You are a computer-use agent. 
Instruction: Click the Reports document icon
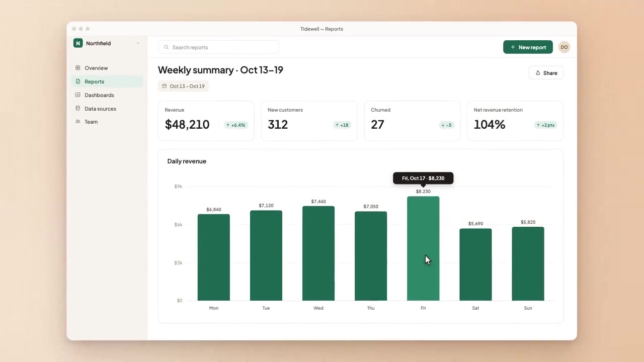point(77,81)
